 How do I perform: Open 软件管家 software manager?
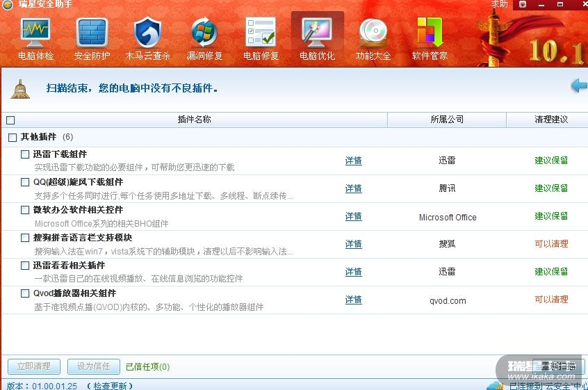[x=430, y=39]
